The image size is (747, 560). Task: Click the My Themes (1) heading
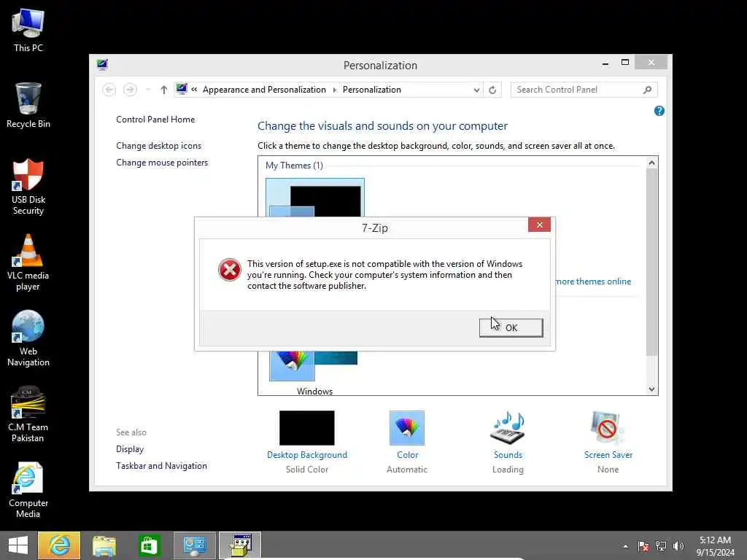(x=294, y=166)
